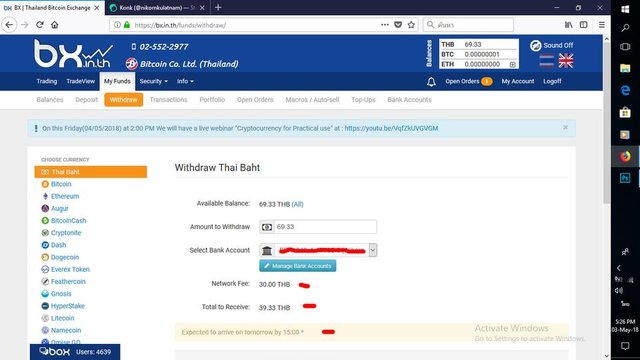This screenshot has height=360, width=640.
Task: Open Photoshop from the taskbar
Action: [625, 178]
